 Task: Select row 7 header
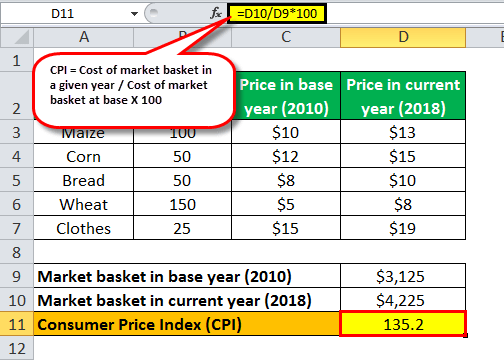tap(17, 228)
